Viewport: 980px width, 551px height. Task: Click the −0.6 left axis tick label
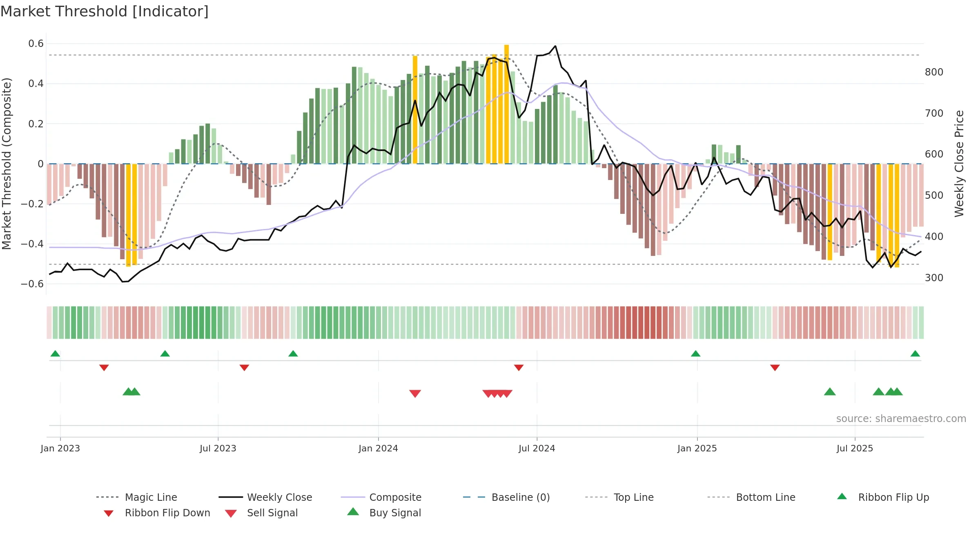click(32, 284)
